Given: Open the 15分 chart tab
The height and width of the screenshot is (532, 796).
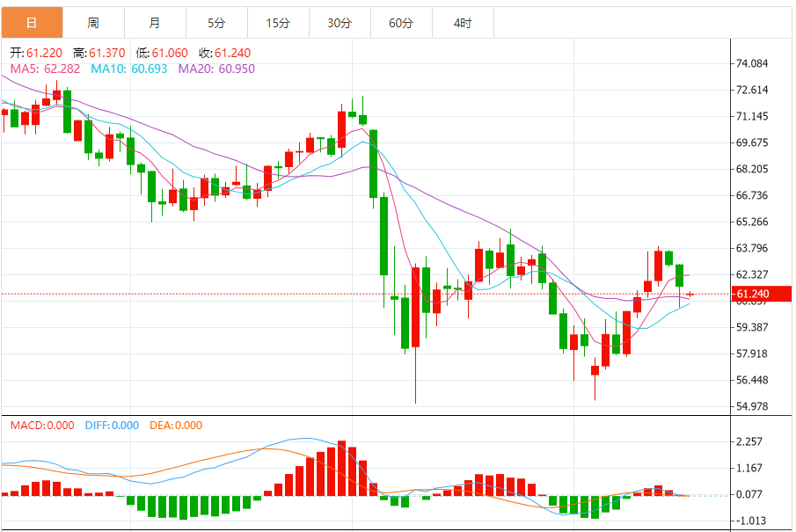Looking at the screenshot, I should click(278, 23).
